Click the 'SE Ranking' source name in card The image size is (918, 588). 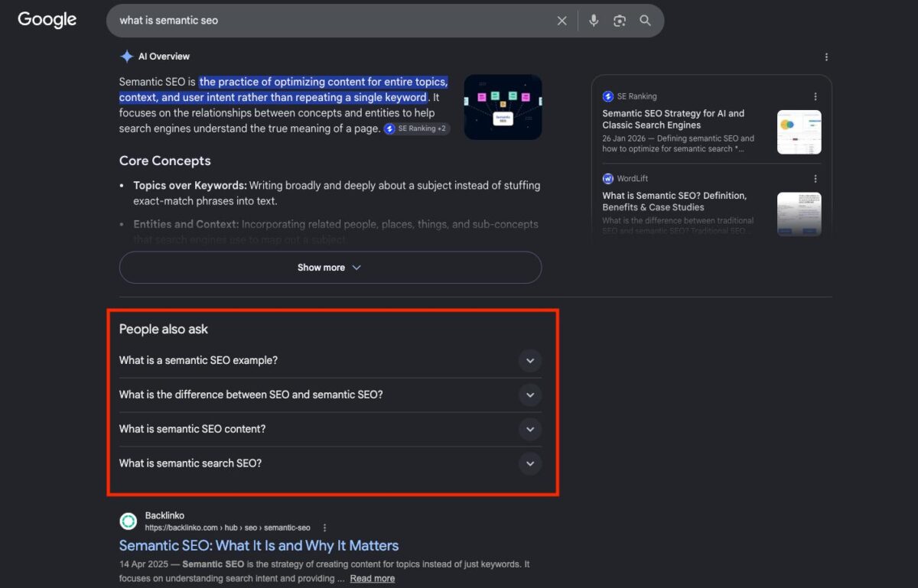tap(637, 96)
